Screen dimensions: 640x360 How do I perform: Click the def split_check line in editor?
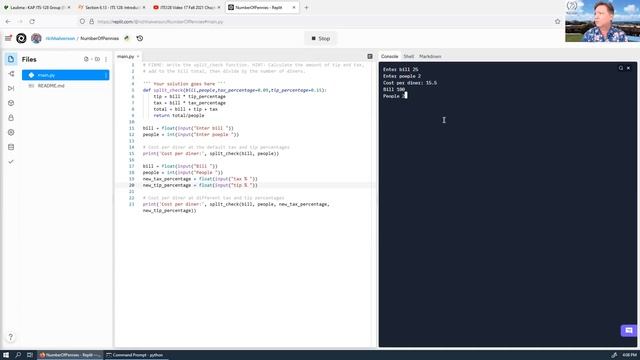pos(235,90)
